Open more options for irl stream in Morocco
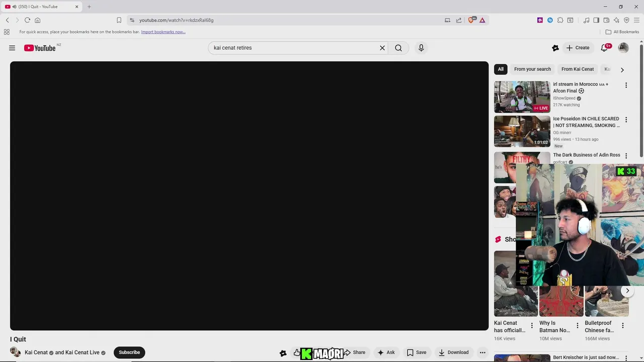 click(x=626, y=85)
